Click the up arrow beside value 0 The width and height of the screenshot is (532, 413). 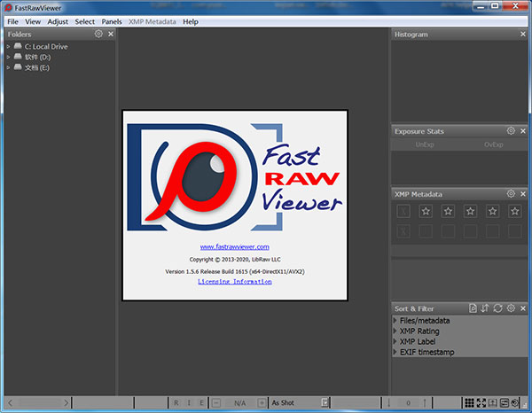pos(425,403)
